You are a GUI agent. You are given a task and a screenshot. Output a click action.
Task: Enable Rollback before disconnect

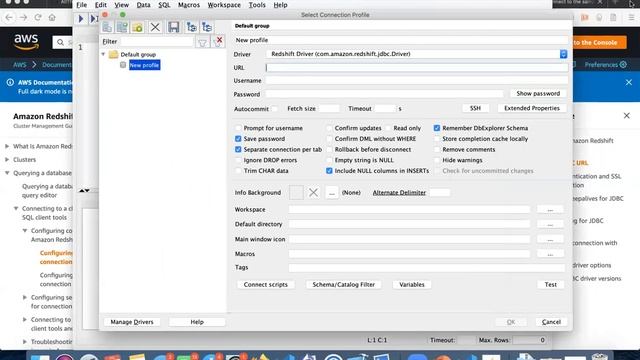(329, 149)
